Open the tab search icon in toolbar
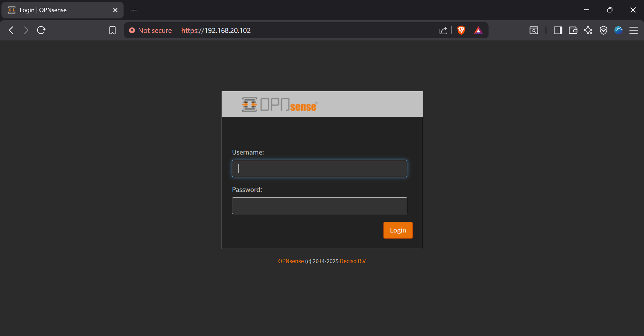The image size is (644, 336). tap(534, 31)
